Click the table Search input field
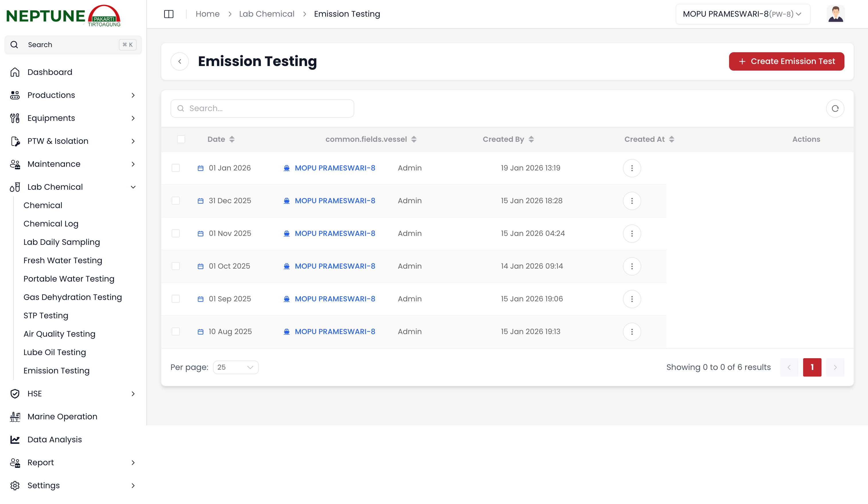The width and height of the screenshot is (868, 504). click(262, 108)
